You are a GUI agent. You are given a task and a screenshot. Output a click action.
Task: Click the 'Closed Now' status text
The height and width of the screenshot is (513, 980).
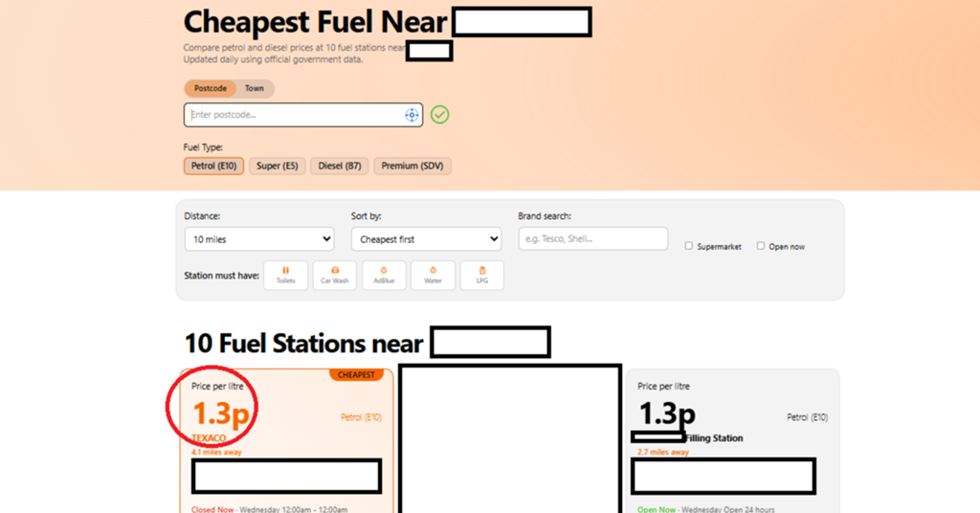pyautogui.click(x=212, y=509)
